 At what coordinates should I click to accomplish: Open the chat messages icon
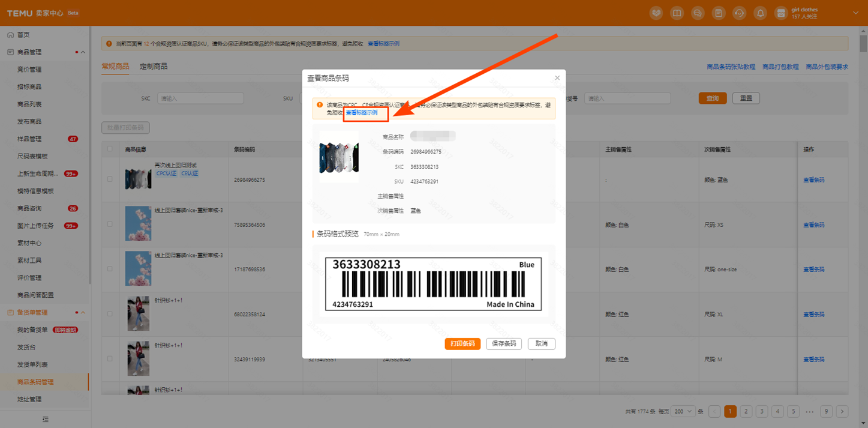point(698,13)
